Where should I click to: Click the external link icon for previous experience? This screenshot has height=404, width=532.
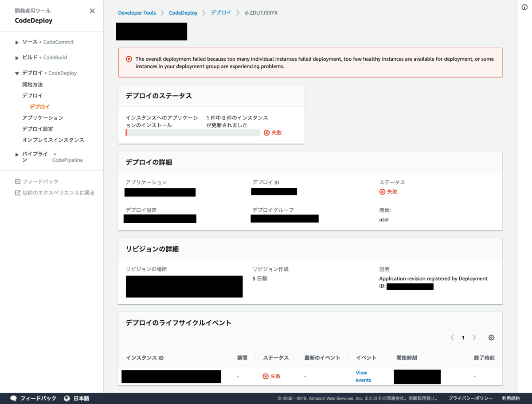point(18,193)
